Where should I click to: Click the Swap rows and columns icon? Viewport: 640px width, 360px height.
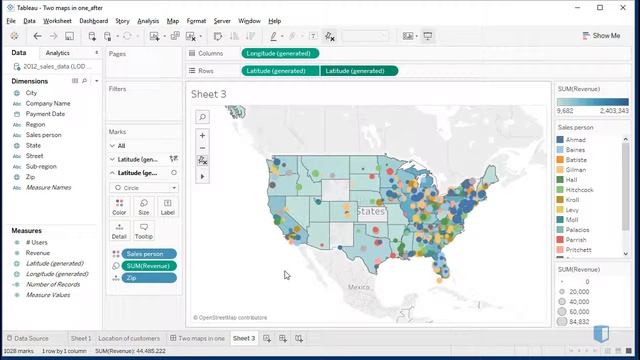(x=218, y=36)
